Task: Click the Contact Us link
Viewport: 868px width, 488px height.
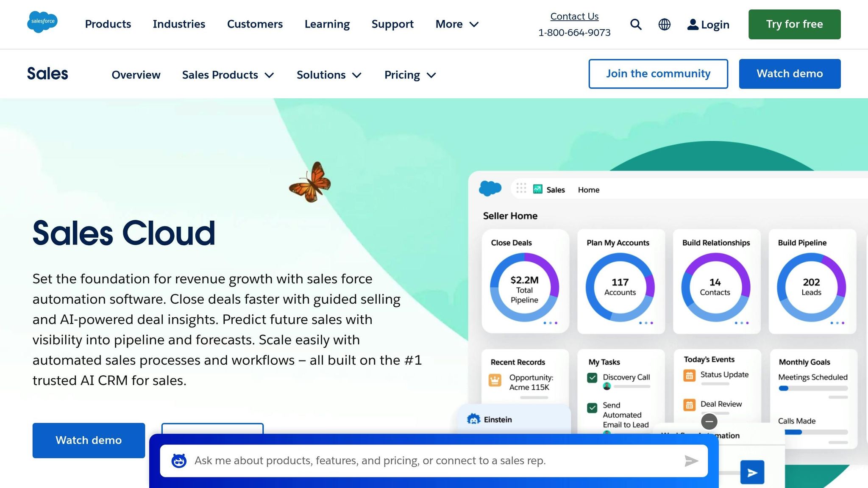Action: pos(574,16)
